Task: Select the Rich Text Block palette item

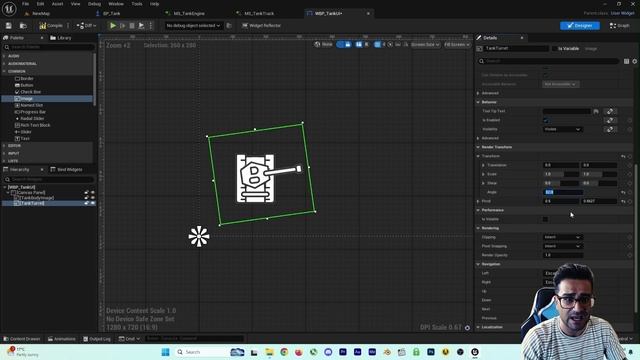Action: (35, 125)
